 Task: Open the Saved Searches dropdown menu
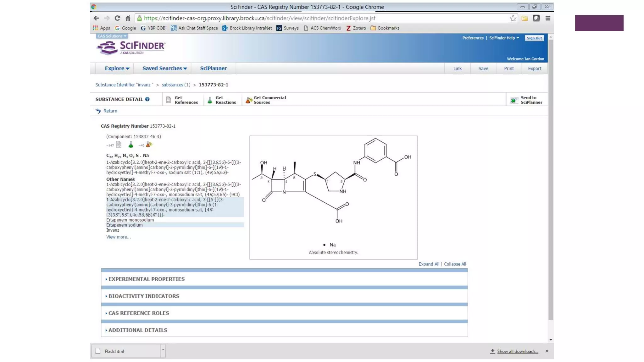pos(164,68)
